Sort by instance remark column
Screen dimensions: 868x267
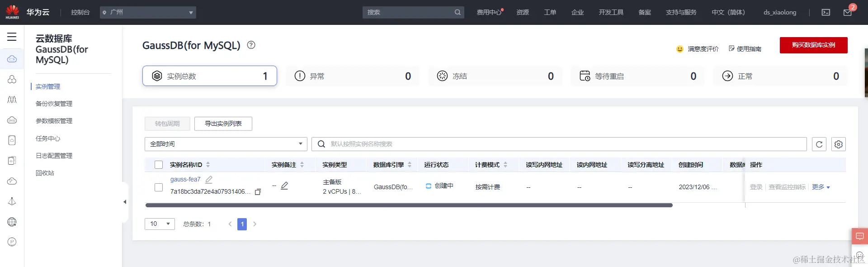click(x=302, y=165)
